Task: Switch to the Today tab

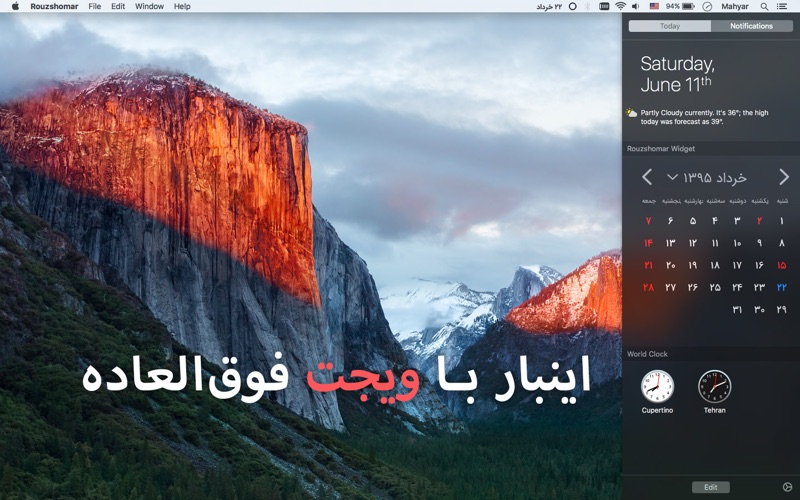Action: pos(670,26)
